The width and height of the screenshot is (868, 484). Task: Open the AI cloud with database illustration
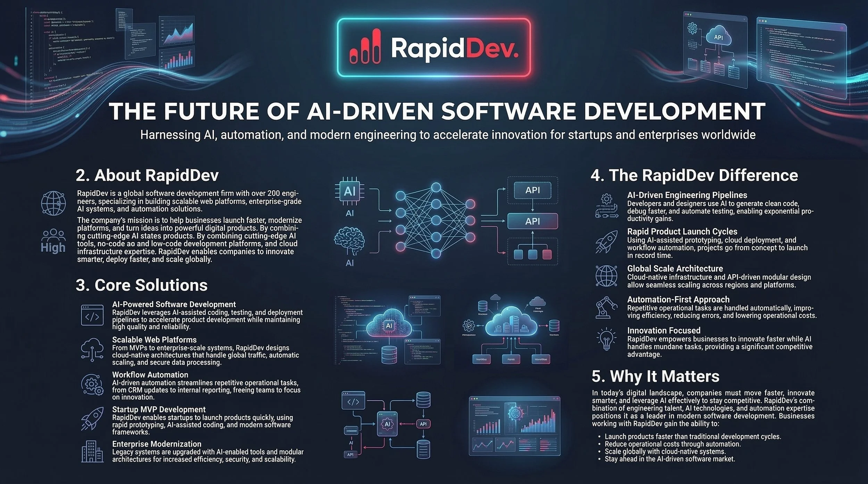coord(388,330)
